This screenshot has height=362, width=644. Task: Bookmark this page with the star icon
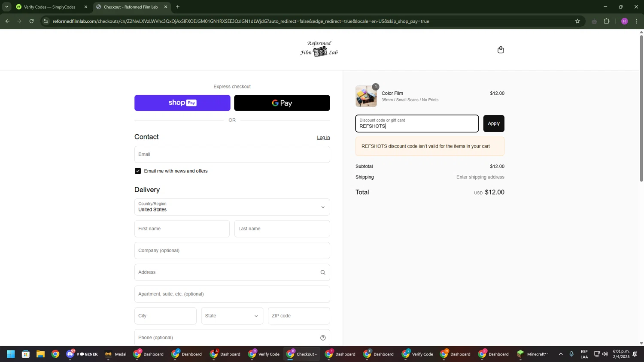pos(577,21)
